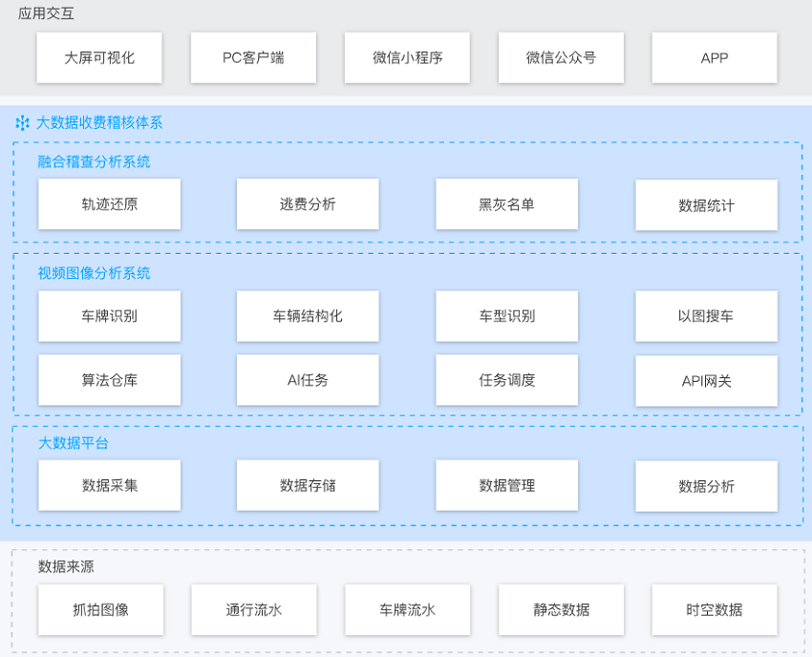
Task: Select the 时空数据 data source
Action: point(715,610)
